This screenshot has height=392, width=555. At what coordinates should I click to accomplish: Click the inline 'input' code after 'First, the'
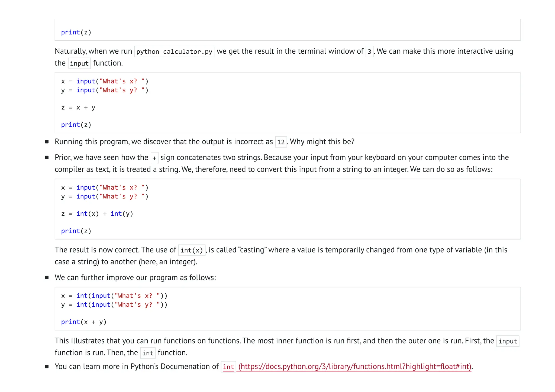pos(508,341)
